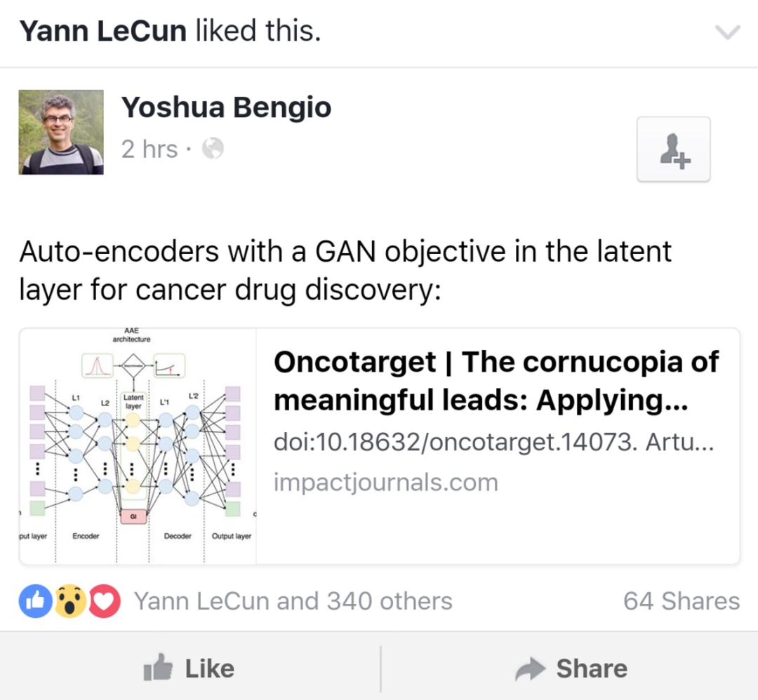Share this post
The image size is (758, 700).
point(570,668)
